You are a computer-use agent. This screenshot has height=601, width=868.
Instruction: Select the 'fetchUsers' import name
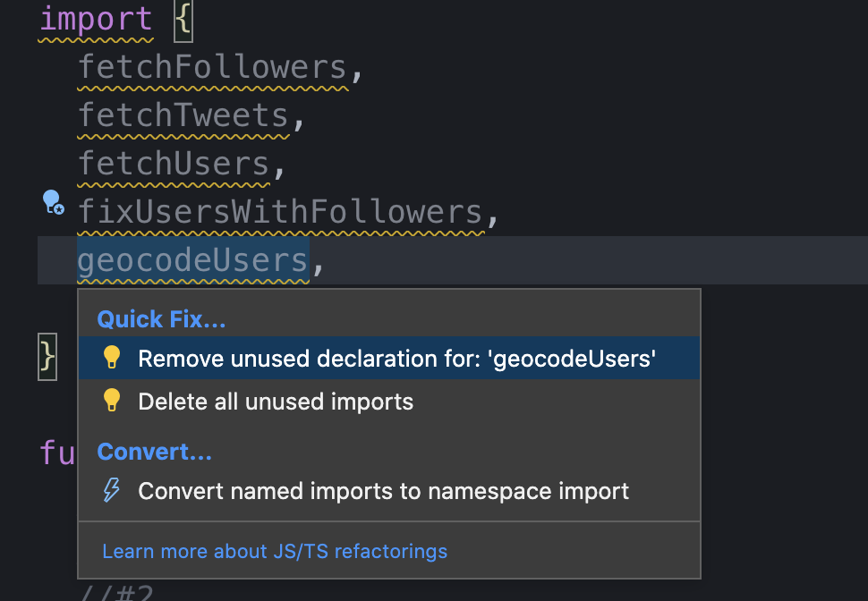pyautogui.click(x=174, y=163)
